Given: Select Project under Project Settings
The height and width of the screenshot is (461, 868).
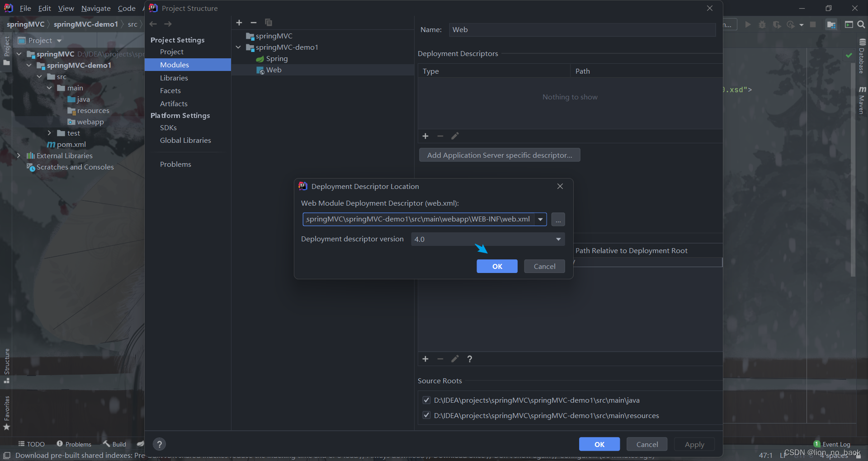Looking at the screenshot, I should coord(171,52).
